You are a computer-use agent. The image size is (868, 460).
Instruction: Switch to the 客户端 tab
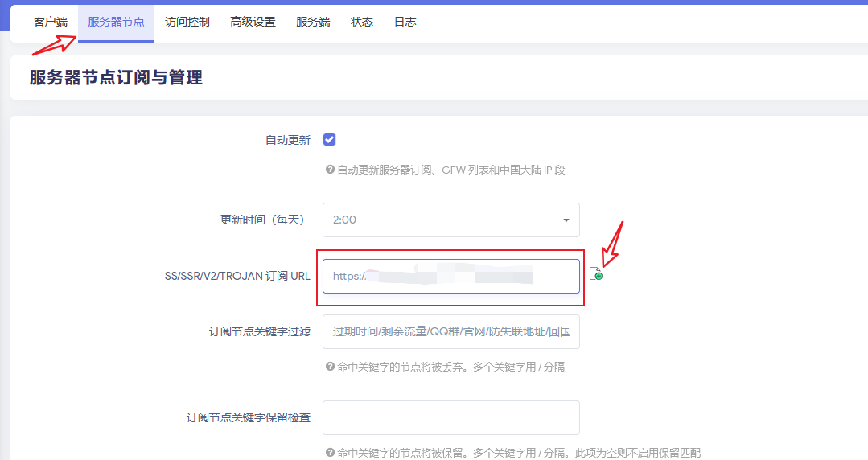point(51,23)
